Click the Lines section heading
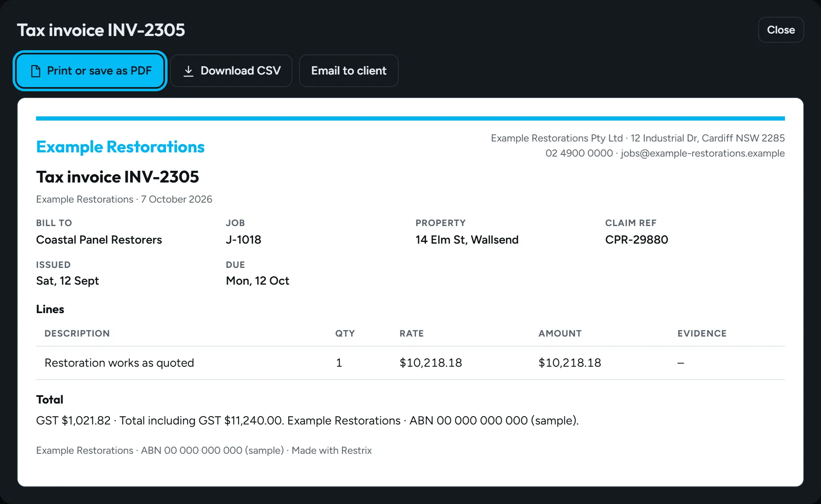 [50, 309]
